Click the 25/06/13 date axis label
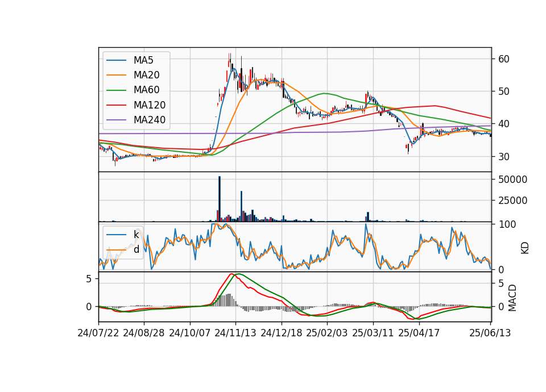The width and height of the screenshot is (546, 392). pyautogui.click(x=490, y=333)
